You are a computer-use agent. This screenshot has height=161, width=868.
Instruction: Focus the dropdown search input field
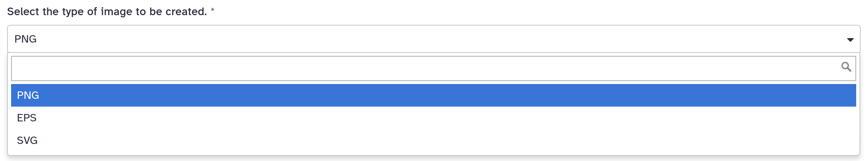[433, 68]
